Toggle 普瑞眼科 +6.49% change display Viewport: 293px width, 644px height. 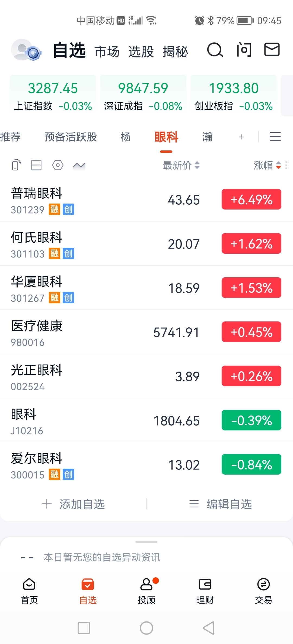click(251, 199)
